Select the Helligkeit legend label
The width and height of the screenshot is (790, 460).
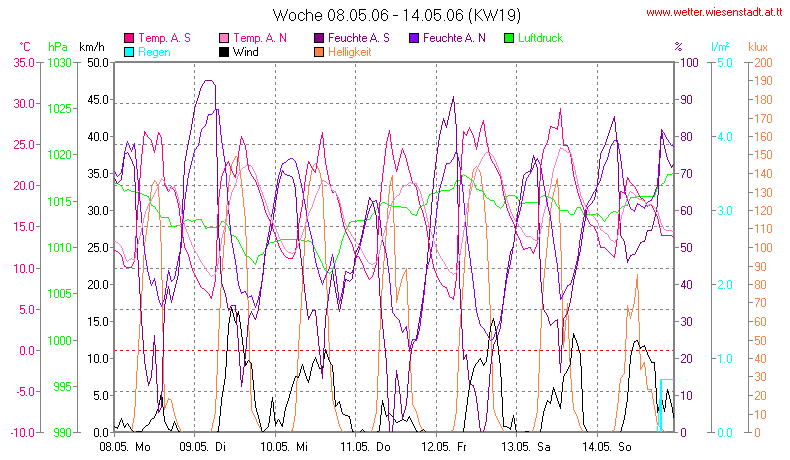pyautogui.click(x=350, y=52)
